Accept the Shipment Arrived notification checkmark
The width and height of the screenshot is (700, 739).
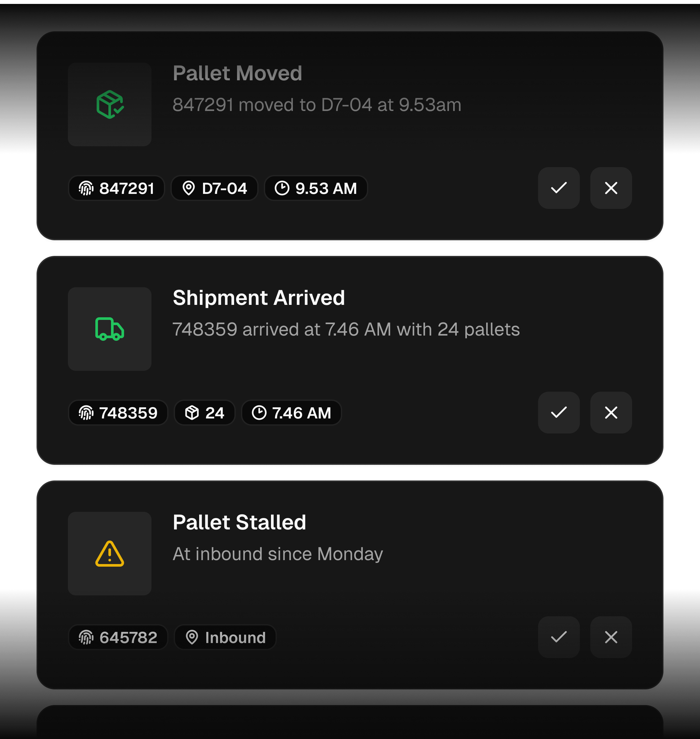coord(559,413)
